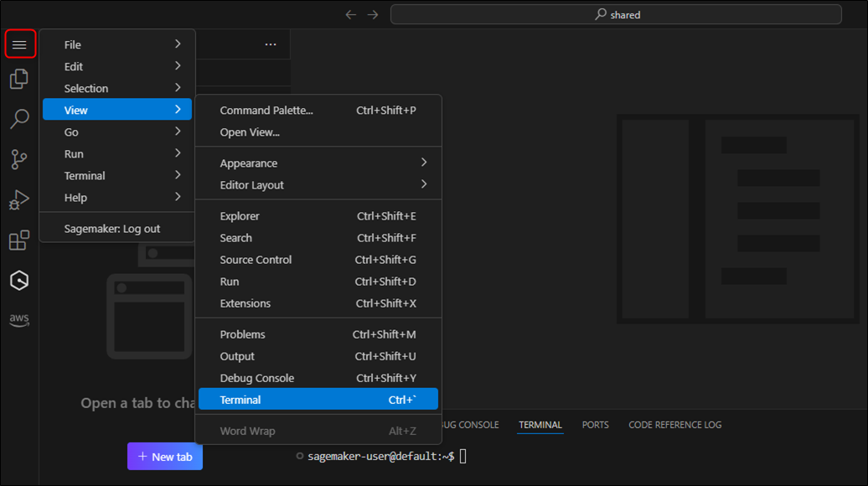
Task: Open the Explorer files icon in activity bar
Action: pyautogui.click(x=18, y=80)
